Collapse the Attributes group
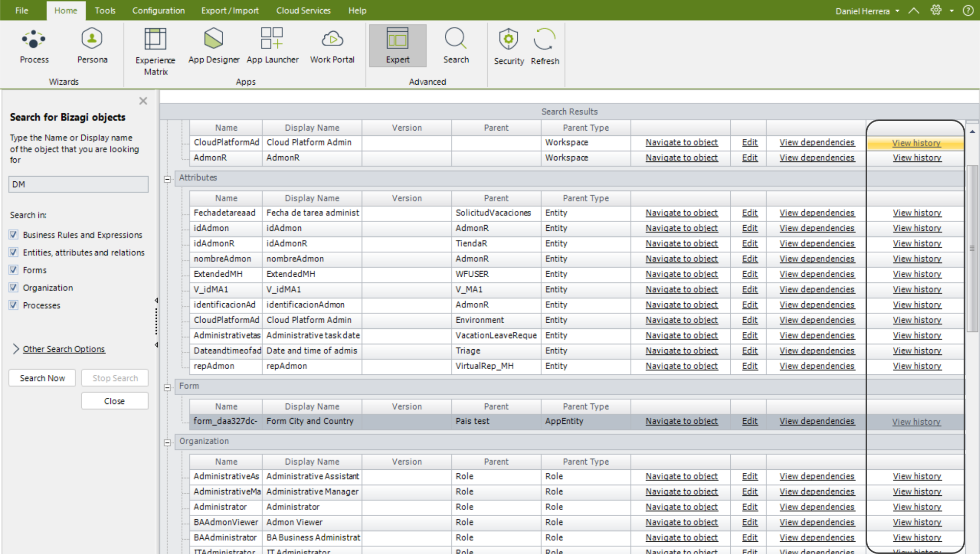980x554 pixels. pyautogui.click(x=167, y=179)
